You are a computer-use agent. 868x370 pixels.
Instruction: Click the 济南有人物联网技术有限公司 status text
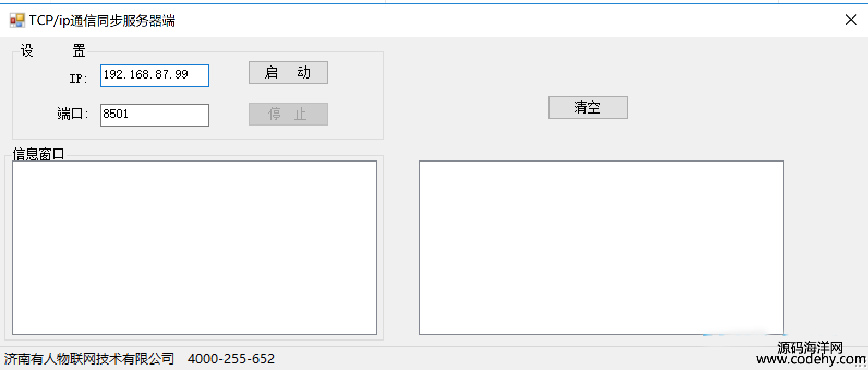(x=89, y=359)
